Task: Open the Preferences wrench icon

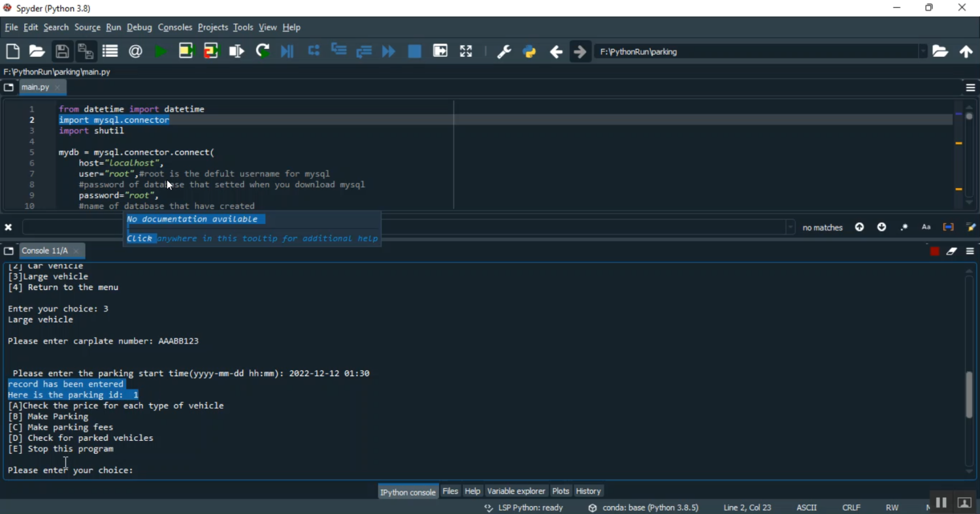Action: point(504,52)
